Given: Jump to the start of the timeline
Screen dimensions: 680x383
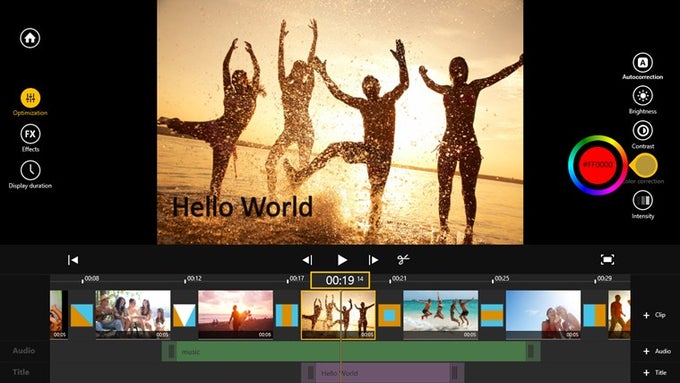Looking at the screenshot, I should (x=73, y=260).
